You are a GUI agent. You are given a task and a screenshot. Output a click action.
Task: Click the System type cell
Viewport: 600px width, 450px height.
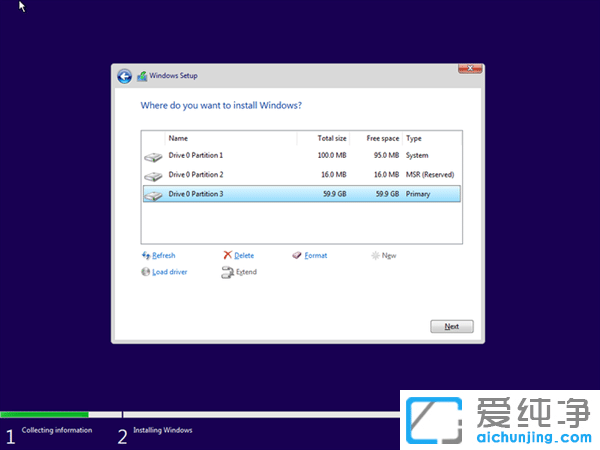click(417, 155)
